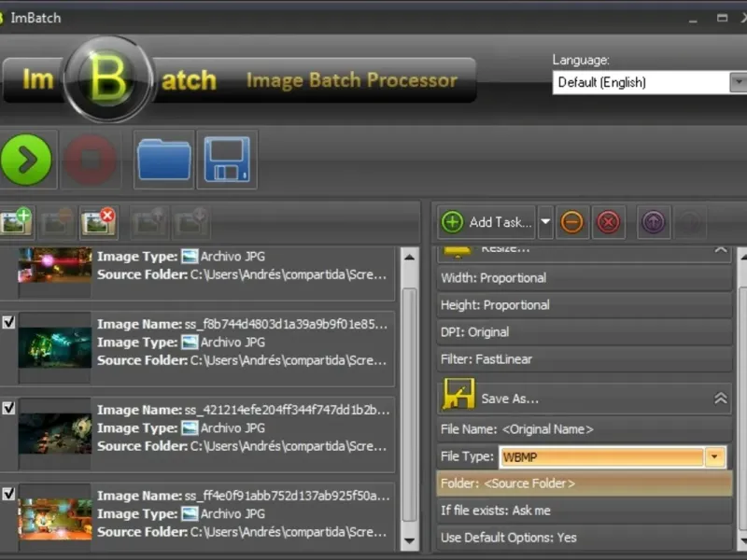747x560 pixels.
Task: Click image list scrollbar up arrow
Action: (409, 258)
